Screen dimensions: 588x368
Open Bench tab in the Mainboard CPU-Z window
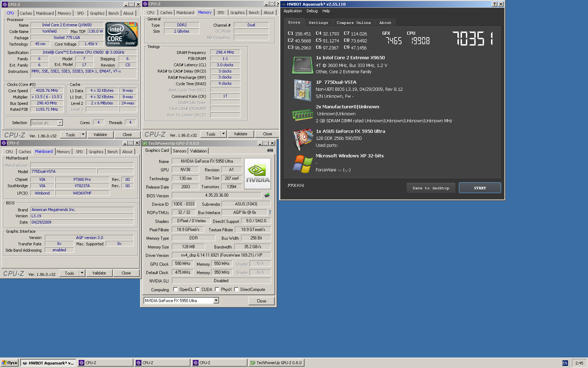click(112, 152)
